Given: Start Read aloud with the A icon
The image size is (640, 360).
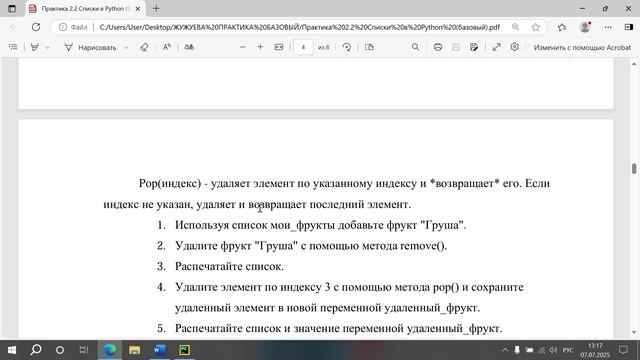Looking at the screenshot, I should click(x=167, y=47).
